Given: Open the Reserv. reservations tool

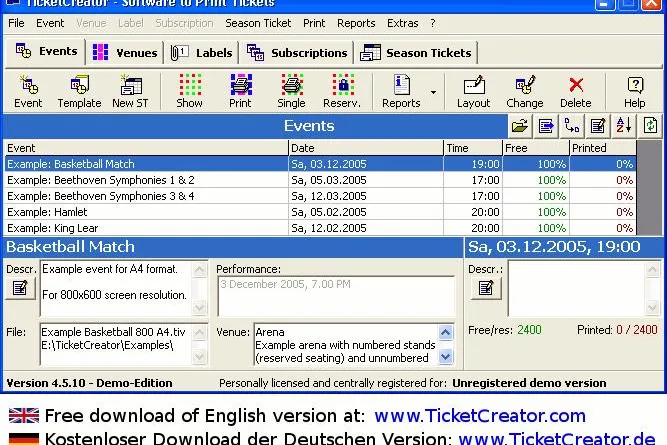Looking at the screenshot, I should (x=342, y=91).
